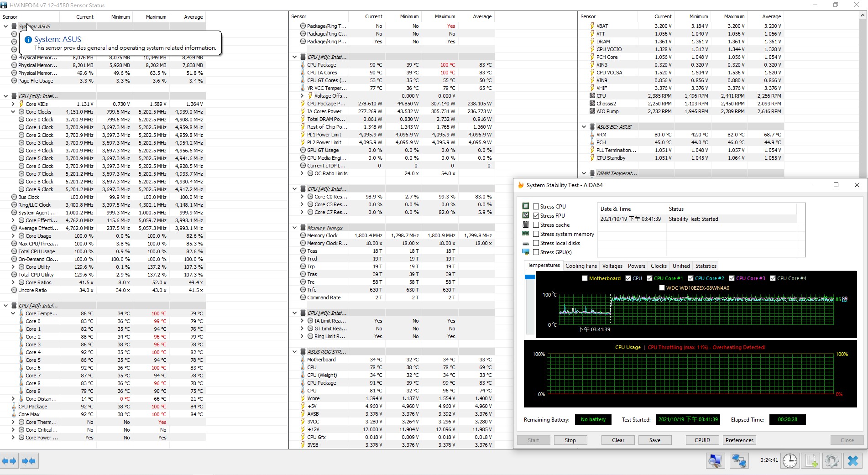The image size is (868, 475).
Task: Click the expand-columns arrows icon in HWiNFO toolbar
Action: (x=10, y=461)
